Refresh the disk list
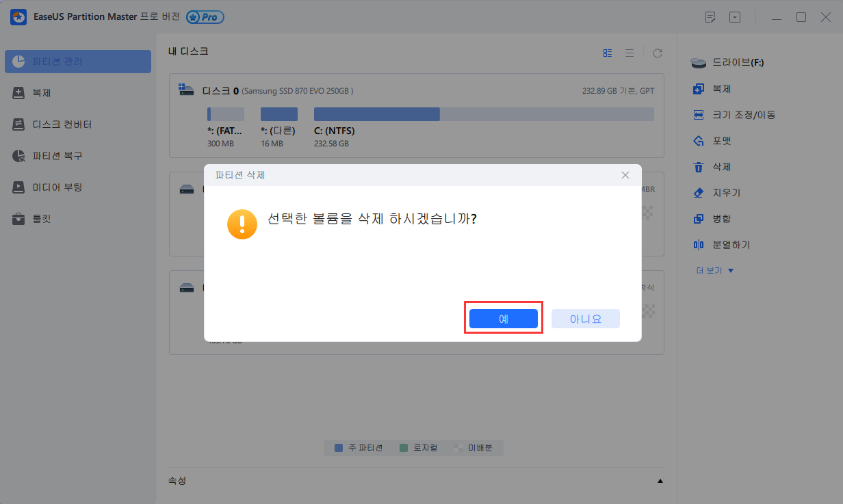 click(658, 53)
